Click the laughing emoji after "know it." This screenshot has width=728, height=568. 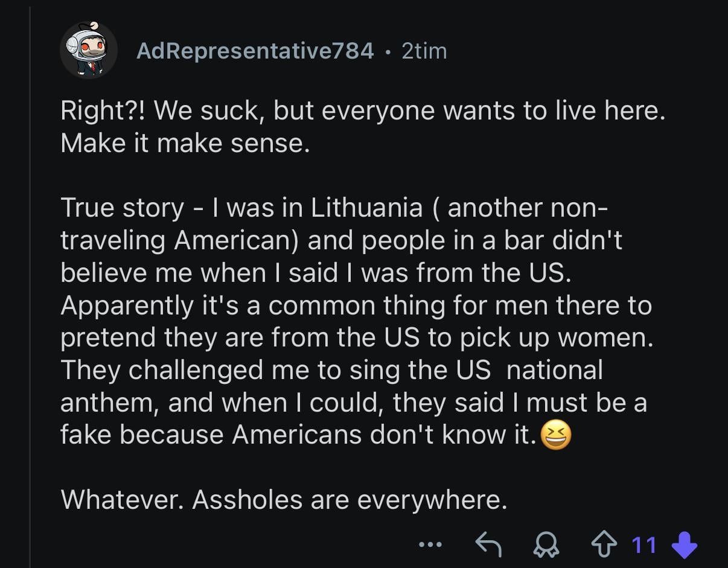click(x=555, y=435)
